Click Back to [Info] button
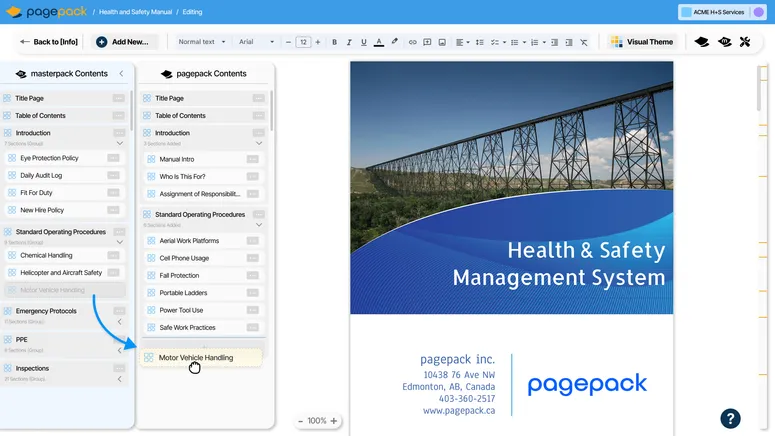Viewport: 775px width, 436px height. pyautogui.click(x=49, y=42)
